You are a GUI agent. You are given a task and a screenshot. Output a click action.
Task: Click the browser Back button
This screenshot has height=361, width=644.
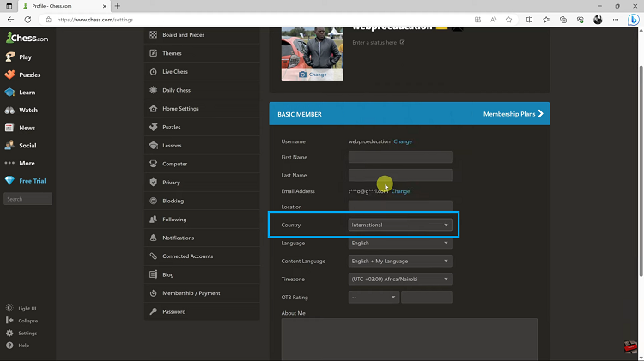pyautogui.click(x=10, y=20)
